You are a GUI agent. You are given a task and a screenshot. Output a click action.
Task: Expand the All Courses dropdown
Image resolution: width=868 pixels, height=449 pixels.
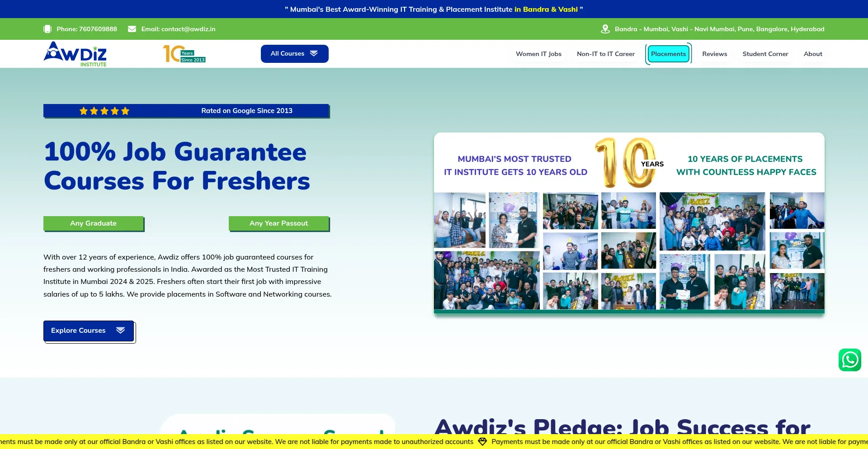pyautogui.click(x=294, y=54)
